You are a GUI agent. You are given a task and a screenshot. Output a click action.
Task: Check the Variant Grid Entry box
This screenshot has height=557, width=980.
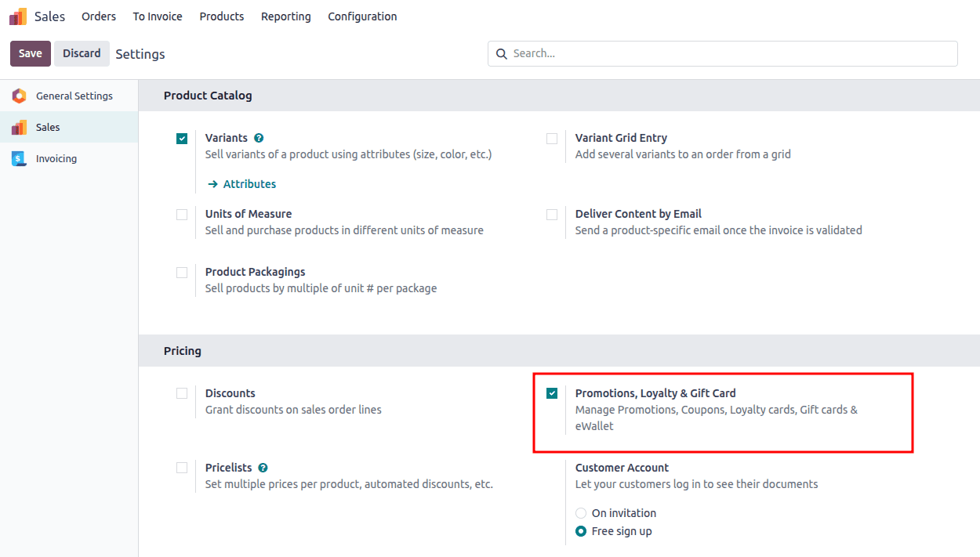[x=552, y=138]
